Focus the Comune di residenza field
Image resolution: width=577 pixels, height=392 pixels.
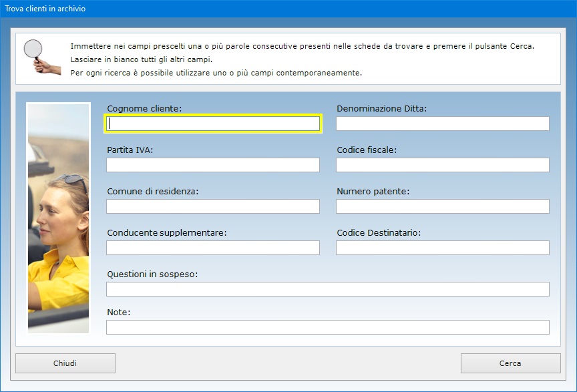click(212, 206)
